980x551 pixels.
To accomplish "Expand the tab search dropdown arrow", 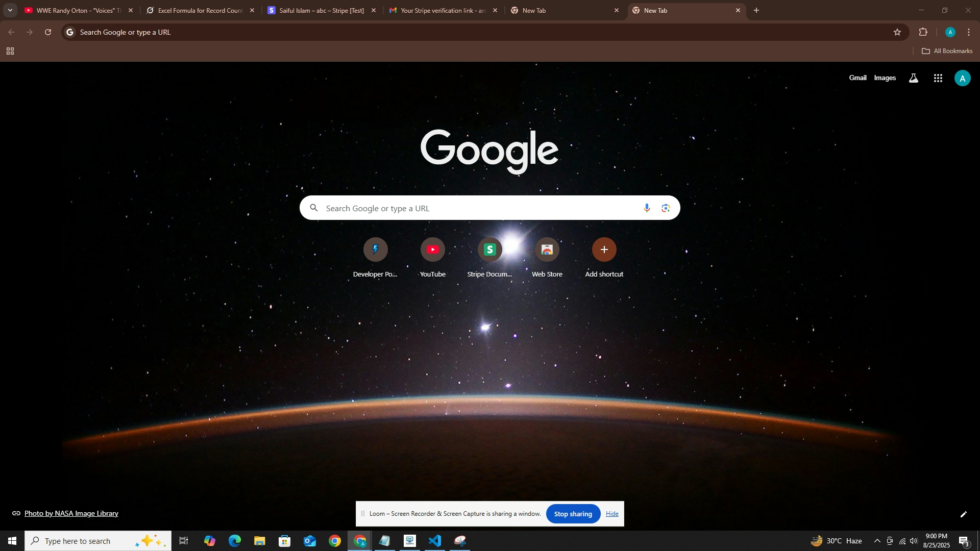I will click(10, 10).
